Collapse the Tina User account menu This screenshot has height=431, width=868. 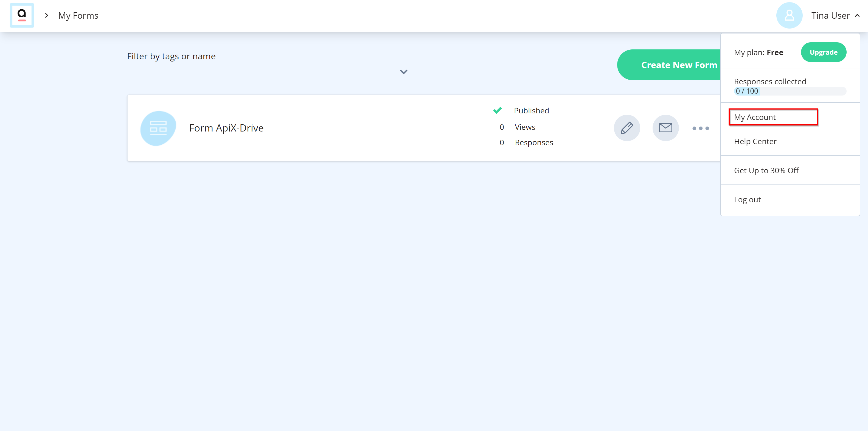pyautogui.click(x=857, y=15)
